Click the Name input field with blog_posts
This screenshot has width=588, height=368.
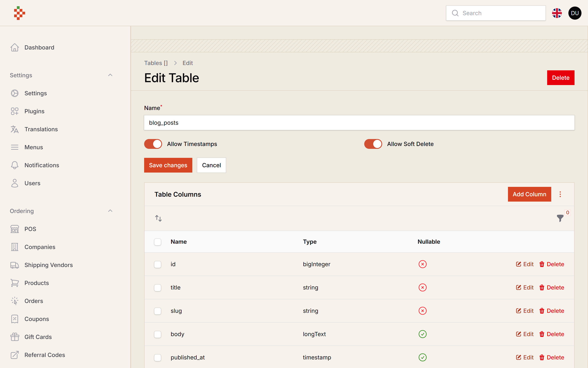click(359, 123)
